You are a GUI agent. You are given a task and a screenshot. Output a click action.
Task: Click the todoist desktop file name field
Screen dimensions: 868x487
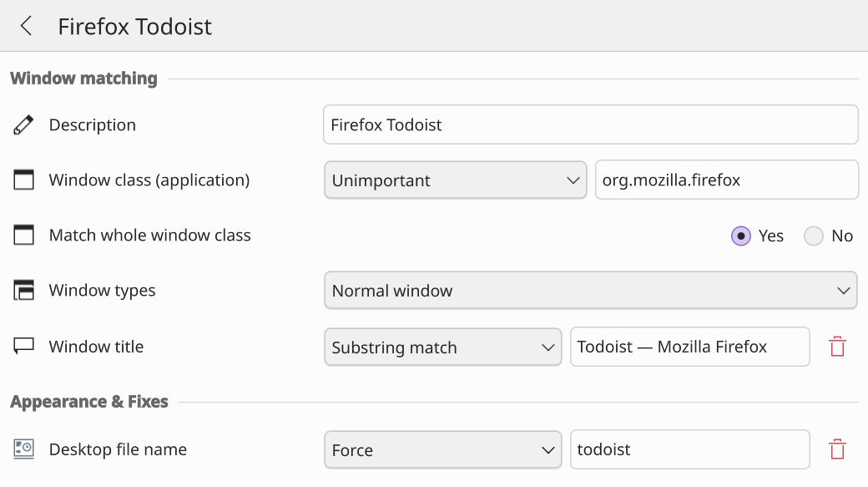click(689, 449)
